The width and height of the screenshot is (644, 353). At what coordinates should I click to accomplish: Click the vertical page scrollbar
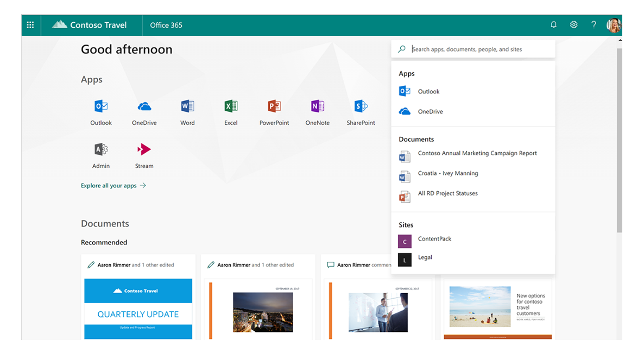620,141
